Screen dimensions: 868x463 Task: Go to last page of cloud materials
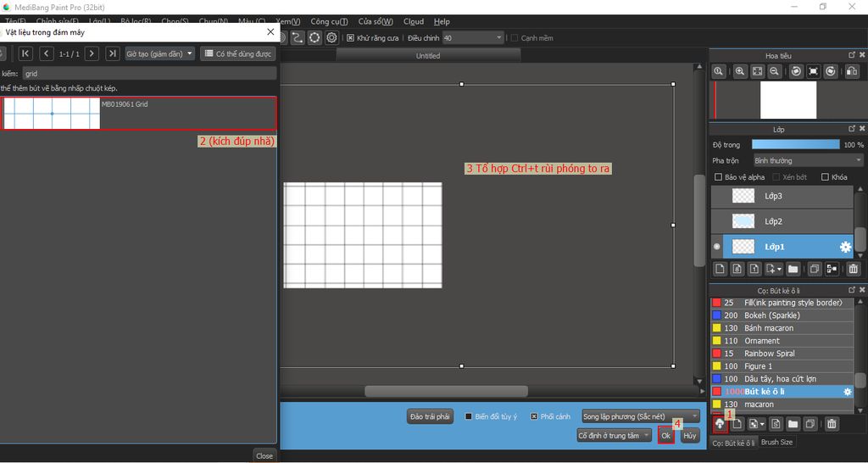pos(113,53)
